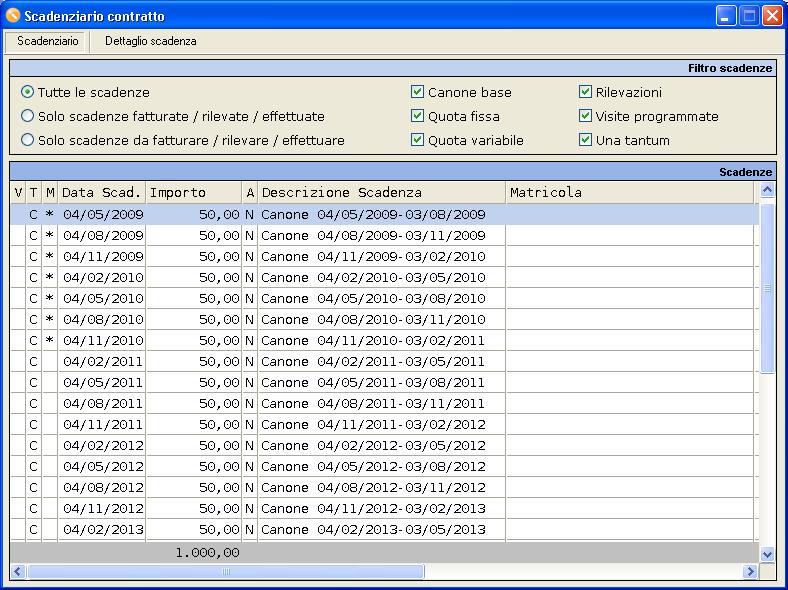The height and width of the screenshot is (590, 788).
Task: Click the horizontal scrollbar right arrow
Action: click(750, 572)
